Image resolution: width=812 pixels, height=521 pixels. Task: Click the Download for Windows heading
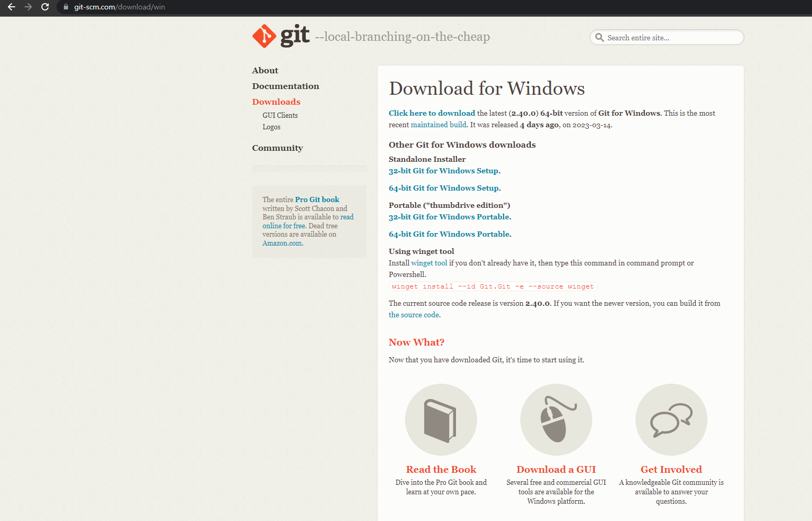pos(486,88)
